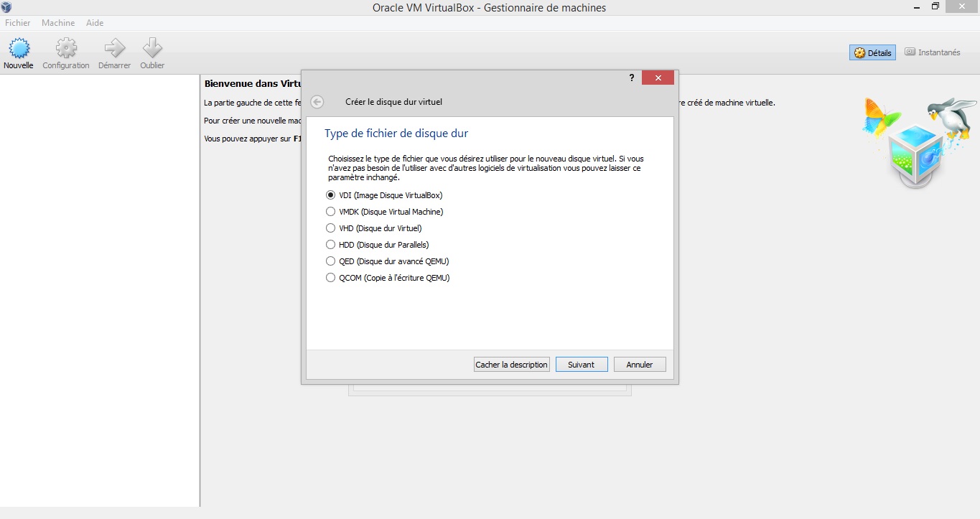Click the help question mark in dialog

coord(632,78)
